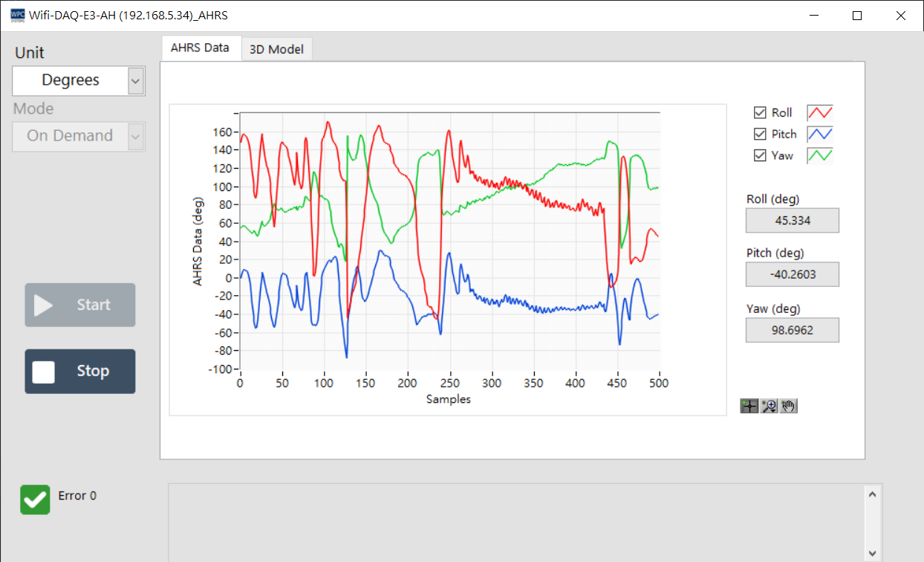Select the graph cursor crosshair tool
924x562 pixels.
tap(749, 406)
